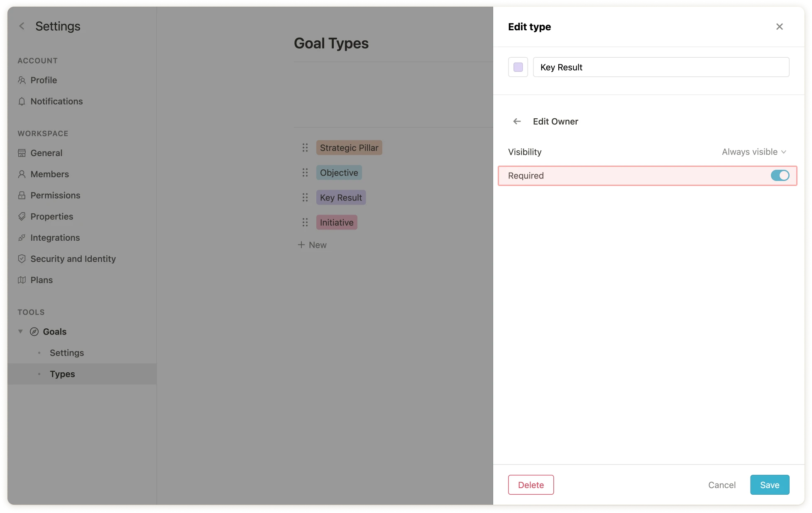Click the Security and Identity shield icon
Viewport: 812px width, 513px height.
point(22,259)
